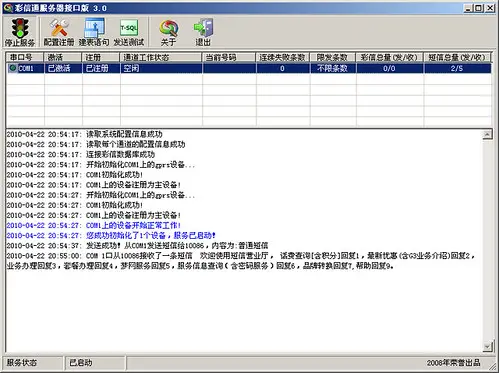Click the 短信总量(发/收) column header
The image size is (499, 373).
pos(457,57)
